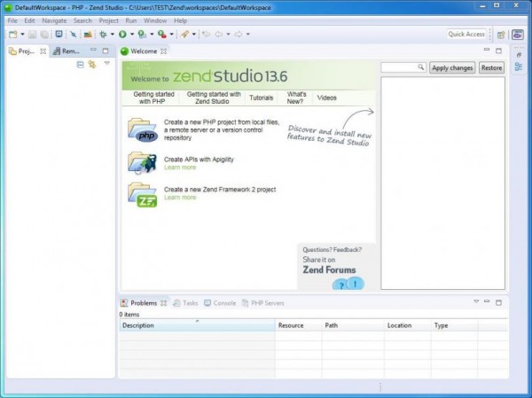The height and width of the screenshot is (398, 532).
Task: Click the Back navigation arrow
Action: [219, 35]
